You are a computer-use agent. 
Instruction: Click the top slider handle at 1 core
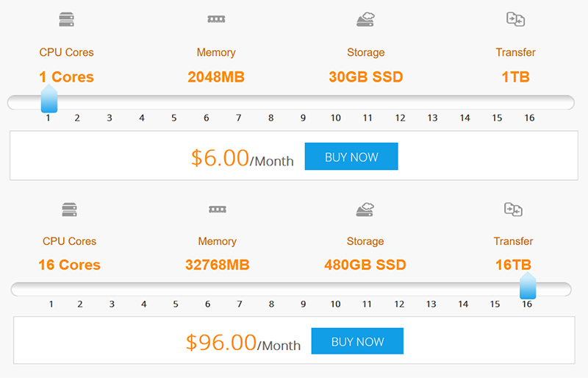[x=49, y=99]
